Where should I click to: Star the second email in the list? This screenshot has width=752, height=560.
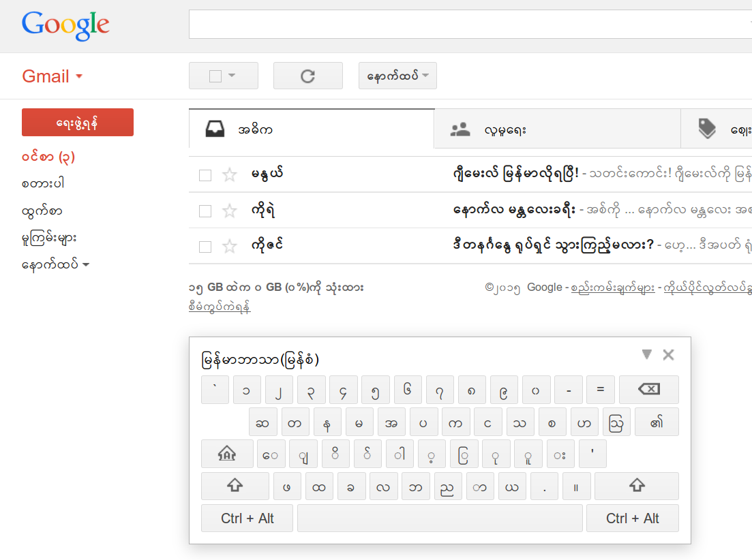click(x=230, y=211)
